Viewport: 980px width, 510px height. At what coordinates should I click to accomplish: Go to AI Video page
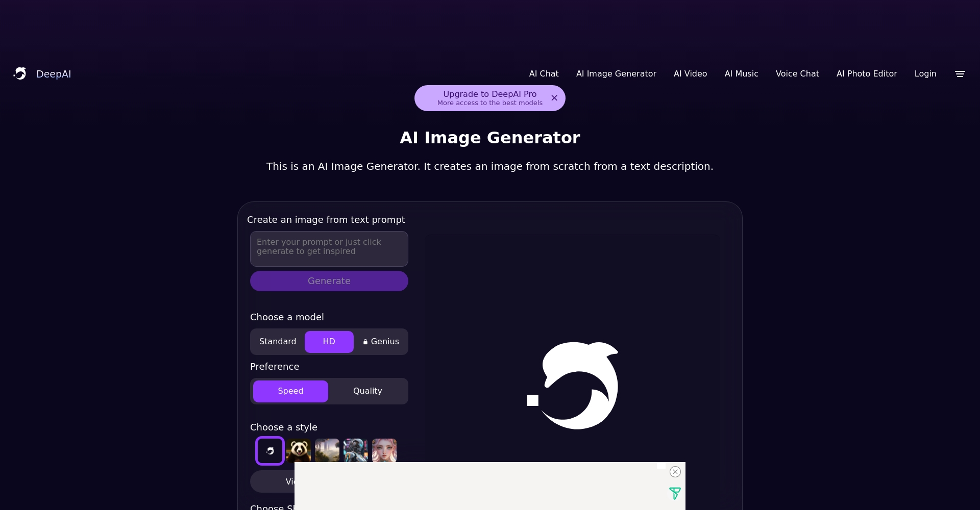click(x=690, y=74)
